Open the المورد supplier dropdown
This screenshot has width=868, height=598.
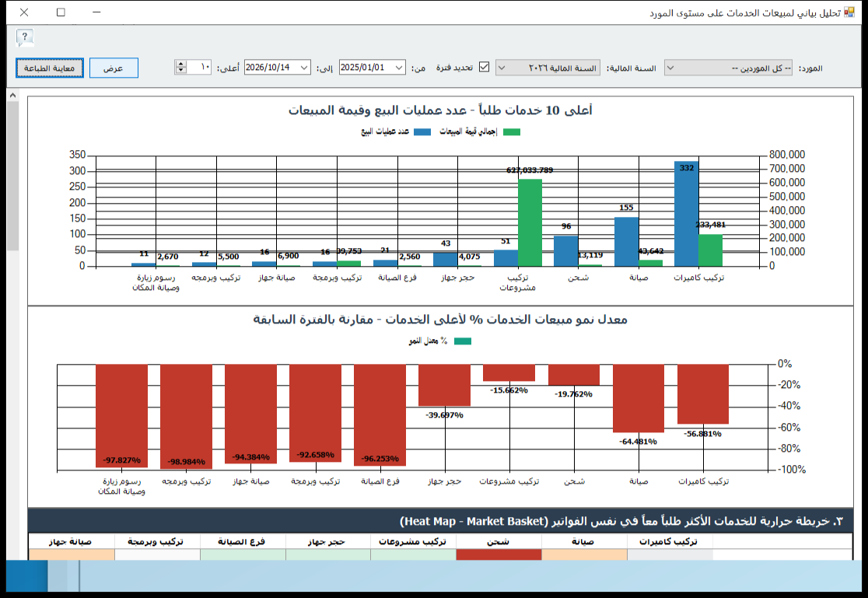coord(728,68)
